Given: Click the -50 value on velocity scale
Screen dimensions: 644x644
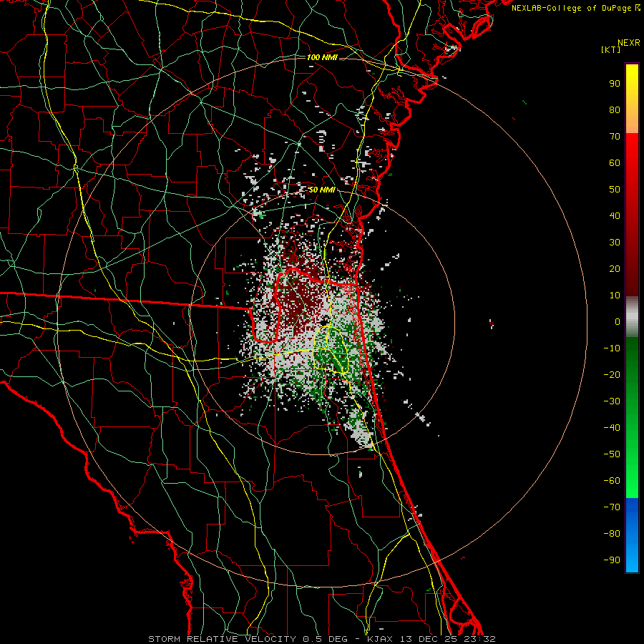Looking at the screenshot, I should 612,454.
